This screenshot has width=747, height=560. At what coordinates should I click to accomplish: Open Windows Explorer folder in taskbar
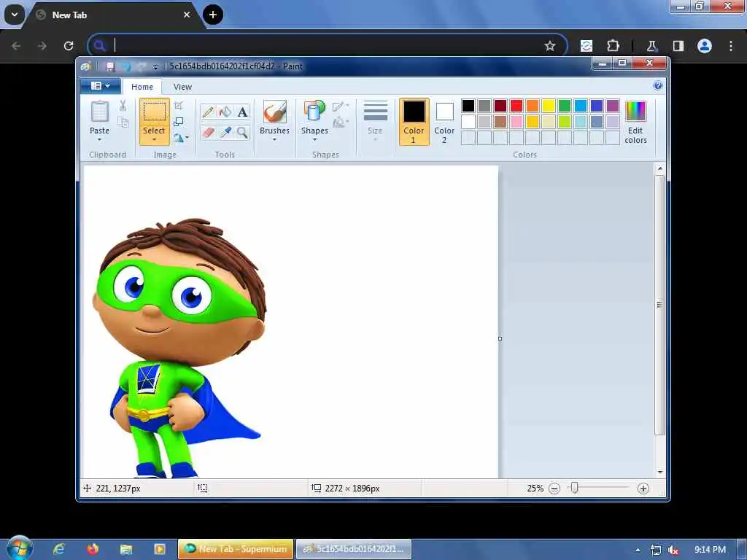coord(125,549)
